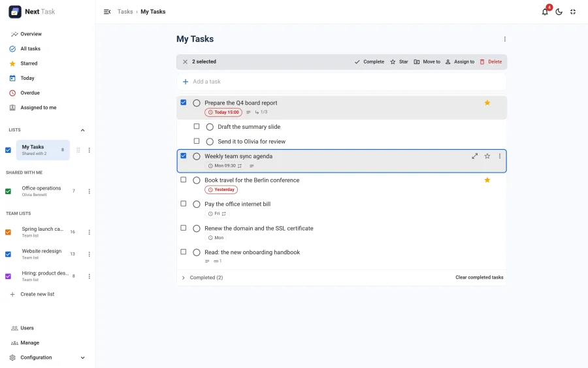
Task: Click Create new list
Action: (x=37, y=294)
